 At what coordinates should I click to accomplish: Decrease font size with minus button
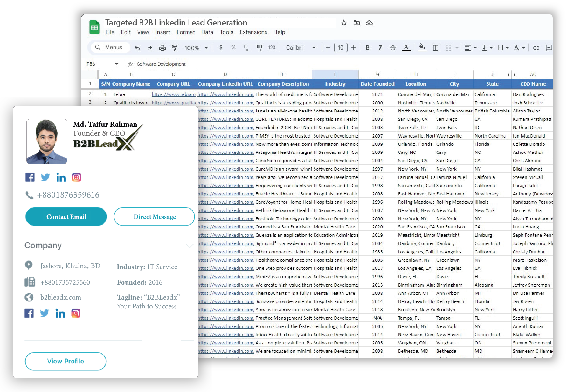[x=328, y=48]
